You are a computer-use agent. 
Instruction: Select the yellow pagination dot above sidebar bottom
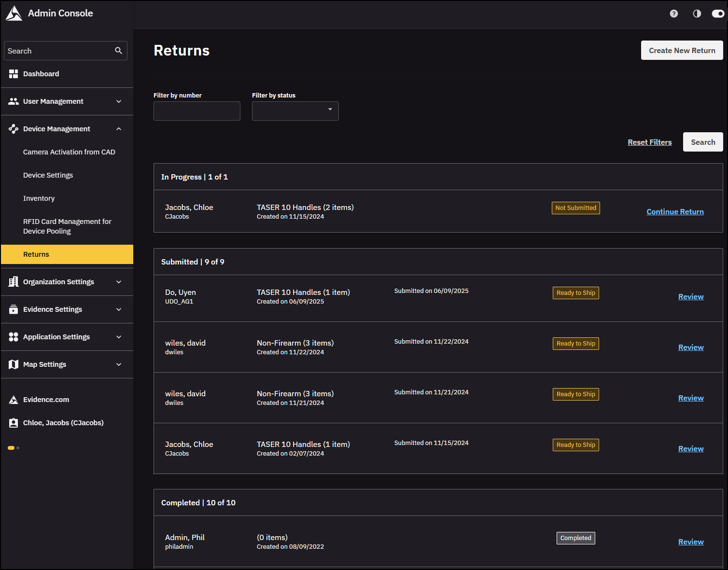click(11, 448)
